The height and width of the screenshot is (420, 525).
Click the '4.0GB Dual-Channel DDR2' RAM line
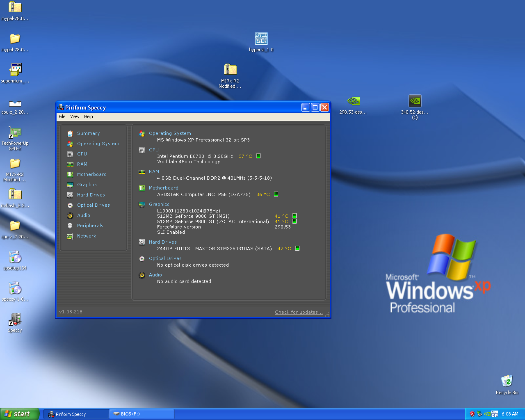(x=215, y=178)
